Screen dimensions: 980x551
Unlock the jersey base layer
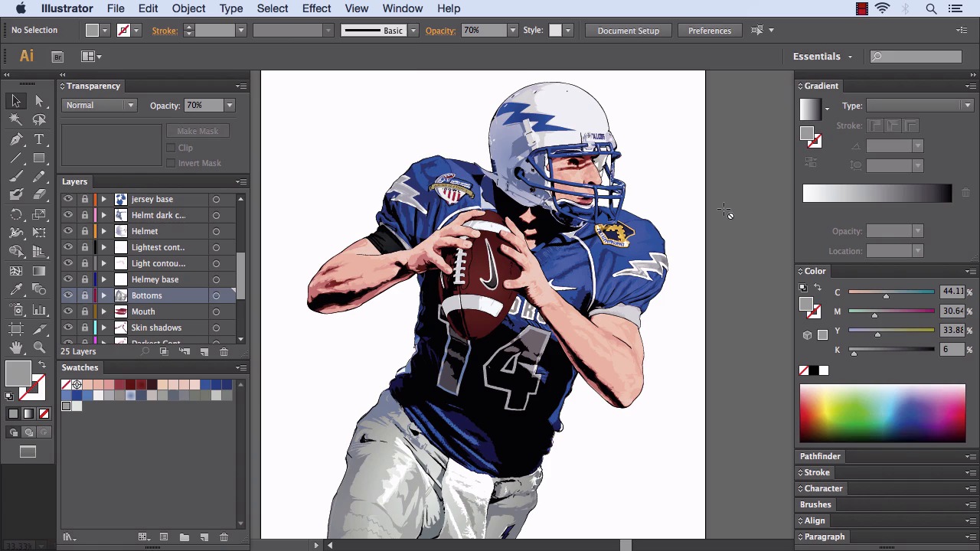pyautogui.click(x=85, y=199)
